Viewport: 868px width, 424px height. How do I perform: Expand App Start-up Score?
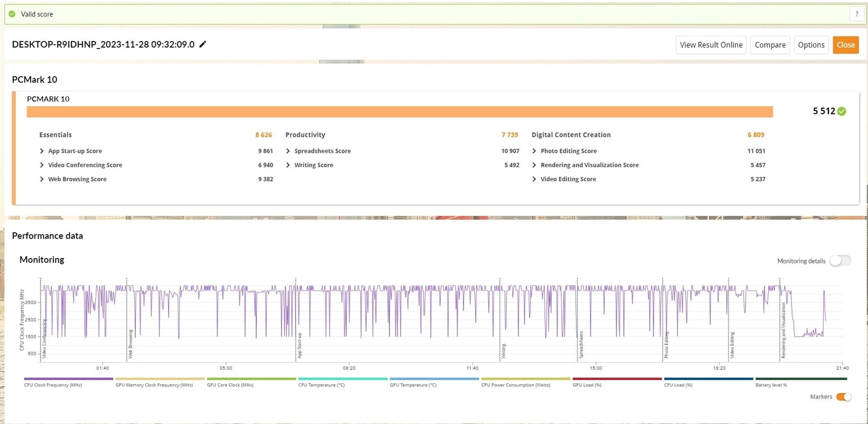[42, 151]
